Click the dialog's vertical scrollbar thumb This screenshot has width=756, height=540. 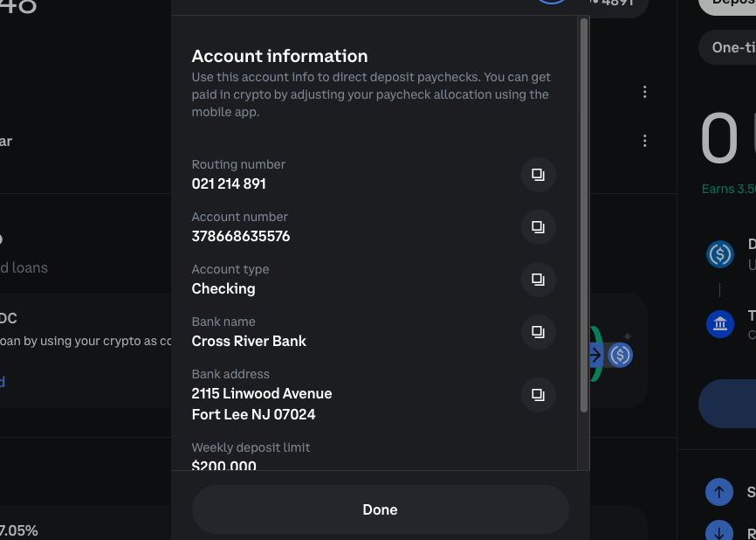click(584, 215)
